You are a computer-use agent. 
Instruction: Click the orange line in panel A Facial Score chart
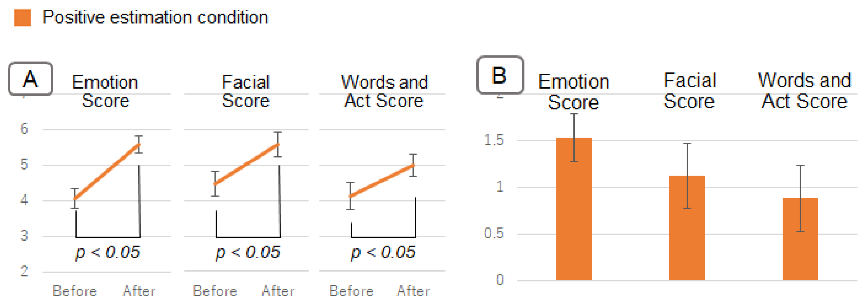click(247, 164)
